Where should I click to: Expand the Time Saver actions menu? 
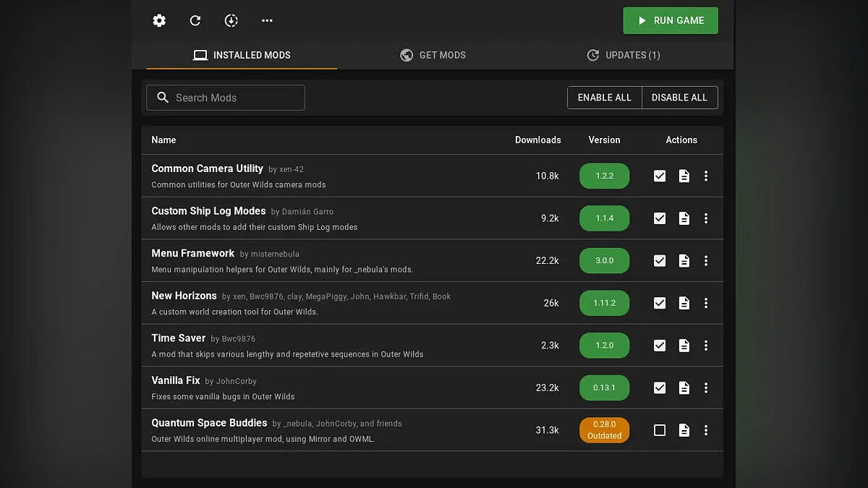coord(706,346)
